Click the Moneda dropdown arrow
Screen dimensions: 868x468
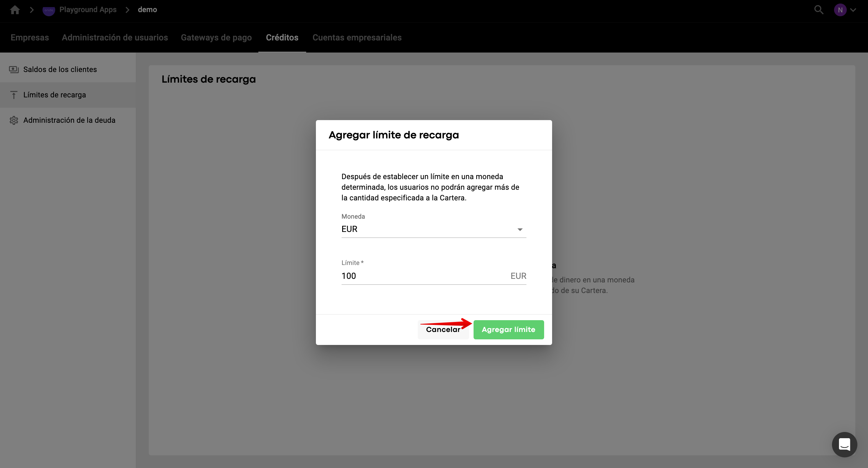[x=520, y=230]
